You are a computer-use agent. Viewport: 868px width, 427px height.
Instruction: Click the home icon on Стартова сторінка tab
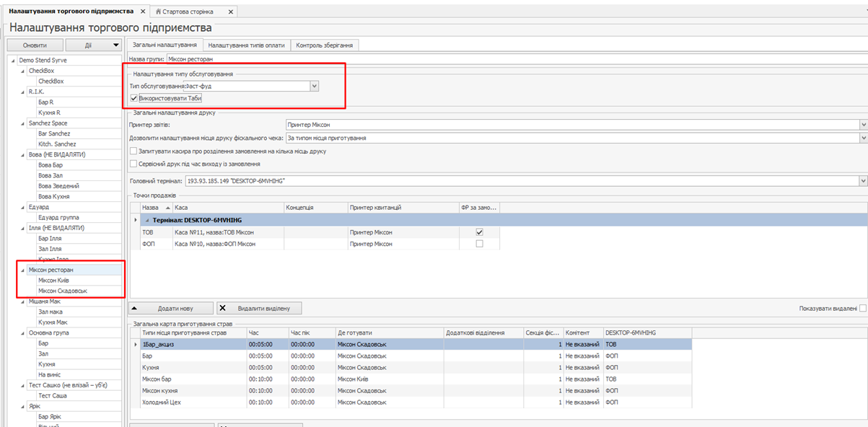point(159,12)
